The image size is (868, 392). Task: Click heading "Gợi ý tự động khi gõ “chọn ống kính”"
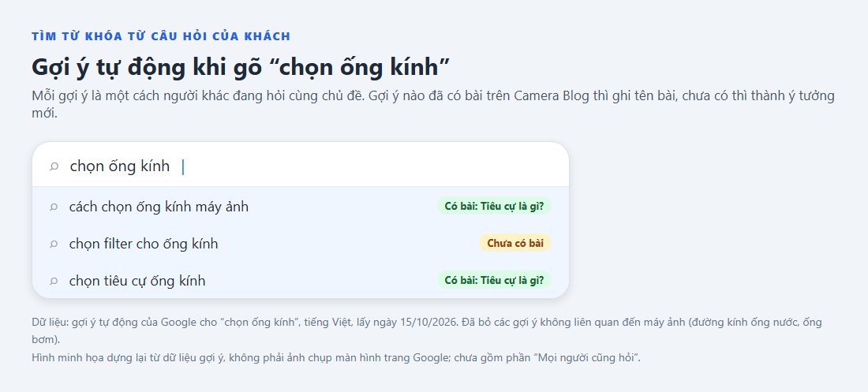240,67
